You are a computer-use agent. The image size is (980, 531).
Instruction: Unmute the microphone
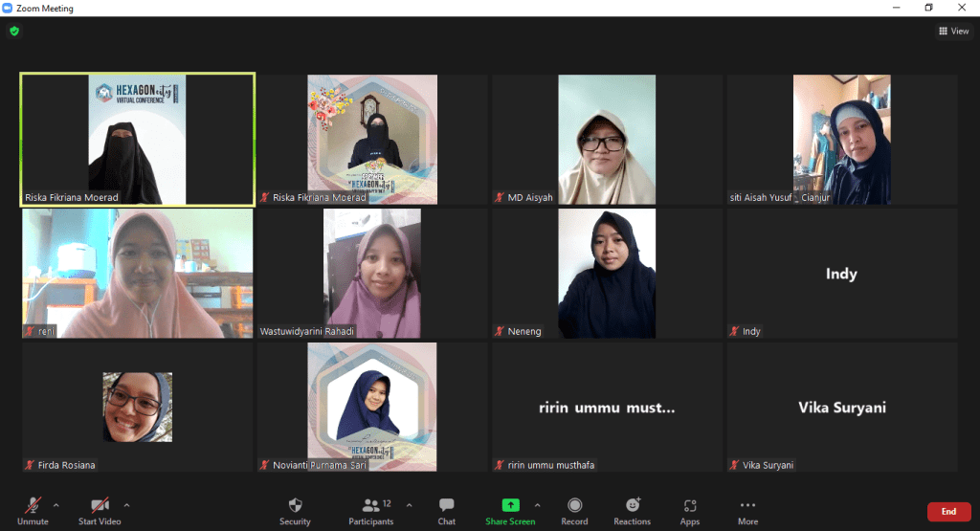(x=33, y=509)
